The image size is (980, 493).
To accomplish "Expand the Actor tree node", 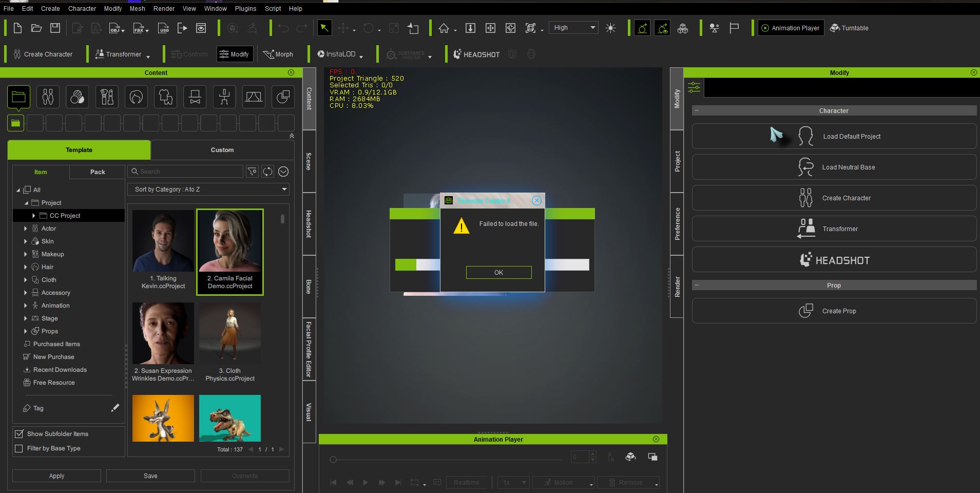I will [25, 229].
